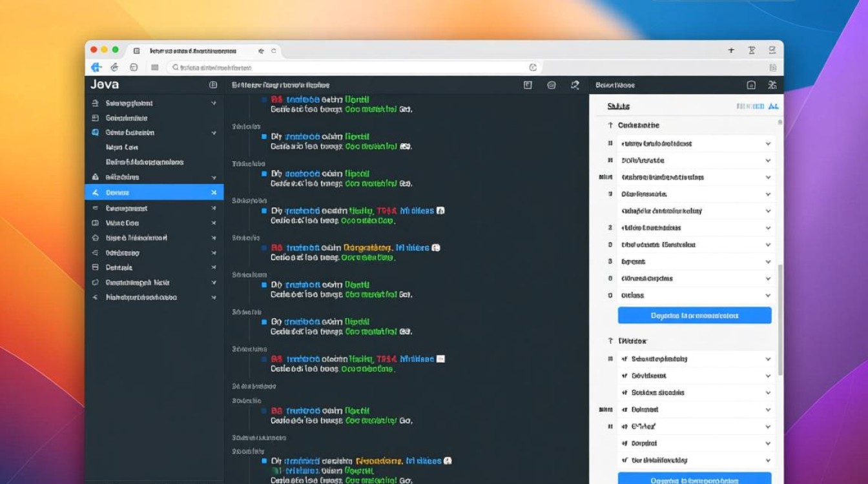Open a new browser tab with plus icon

[x=731, y=50]
